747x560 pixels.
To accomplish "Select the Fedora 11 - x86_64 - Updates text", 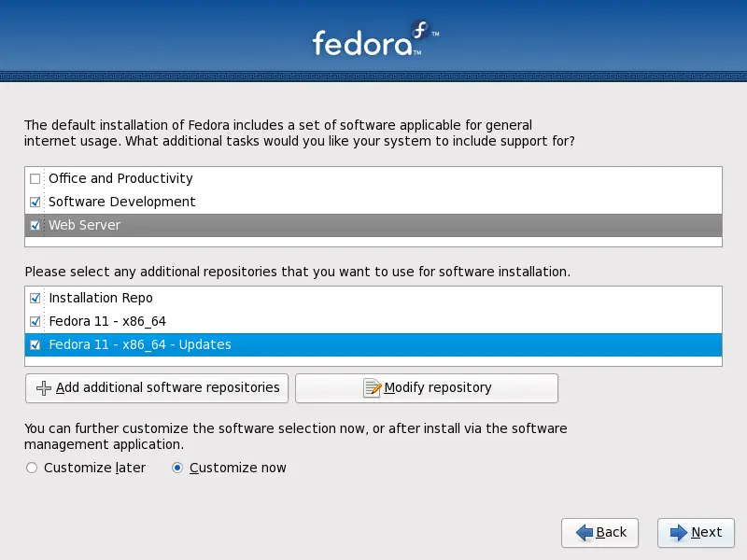I will click(140, 344).
